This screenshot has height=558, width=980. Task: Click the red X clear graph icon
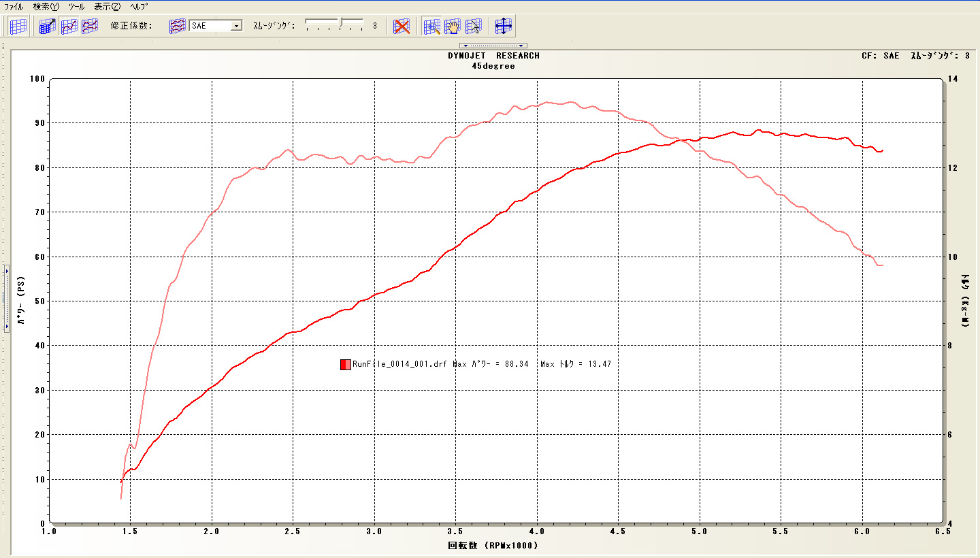pos(402,26)
